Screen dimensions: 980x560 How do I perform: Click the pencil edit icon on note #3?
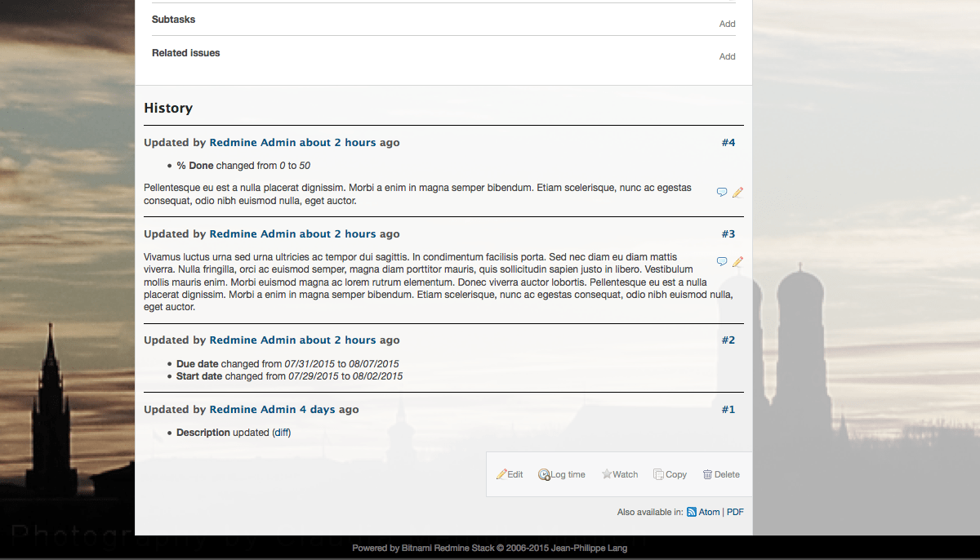coord(738,262)
